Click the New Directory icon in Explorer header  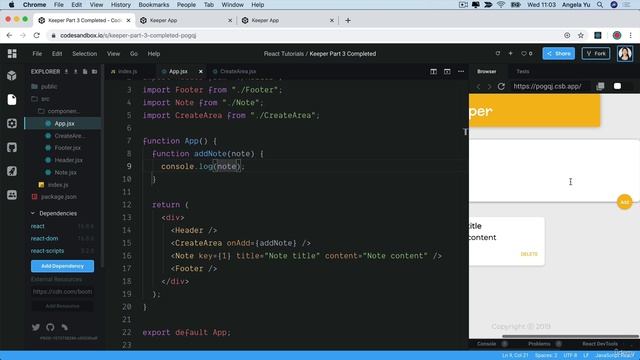(x=94, y=71)
